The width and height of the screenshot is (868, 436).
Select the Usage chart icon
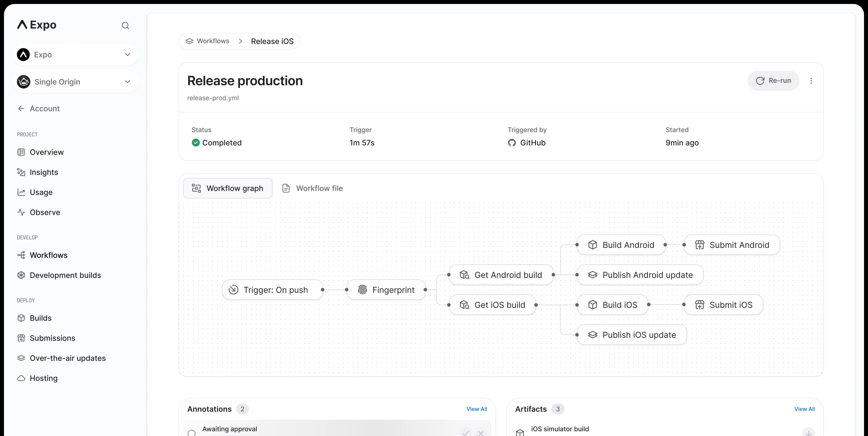[x=21, y=192]
